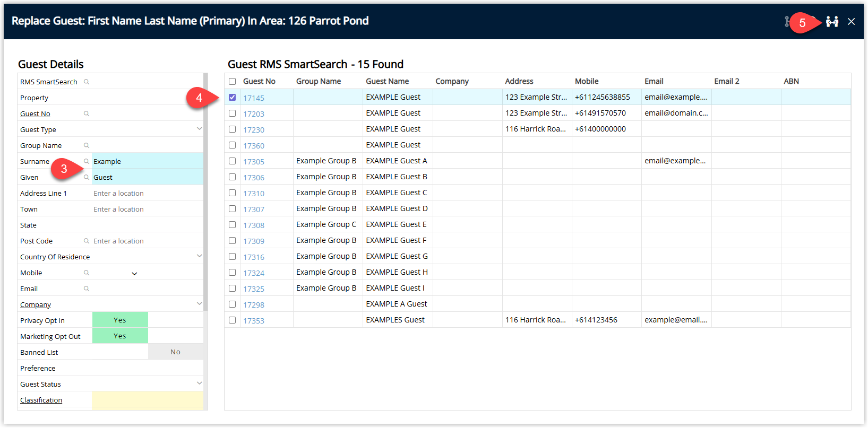Image resolution: width=868 pixels, height=428 pixels.
Task: Click the RMS SmartSearch magnifier icon
Action: tap(87, 82)
